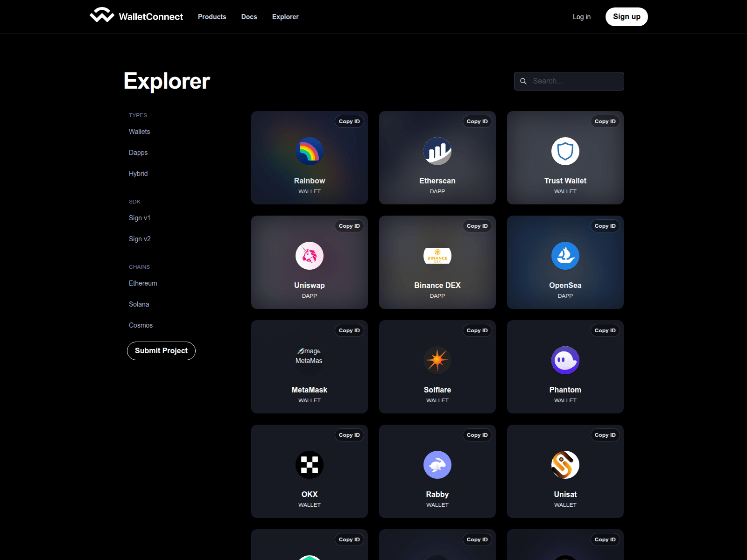The image size is (747, 560).
Task: Click the Phantom ghost icon
Action: coord(565,360)
